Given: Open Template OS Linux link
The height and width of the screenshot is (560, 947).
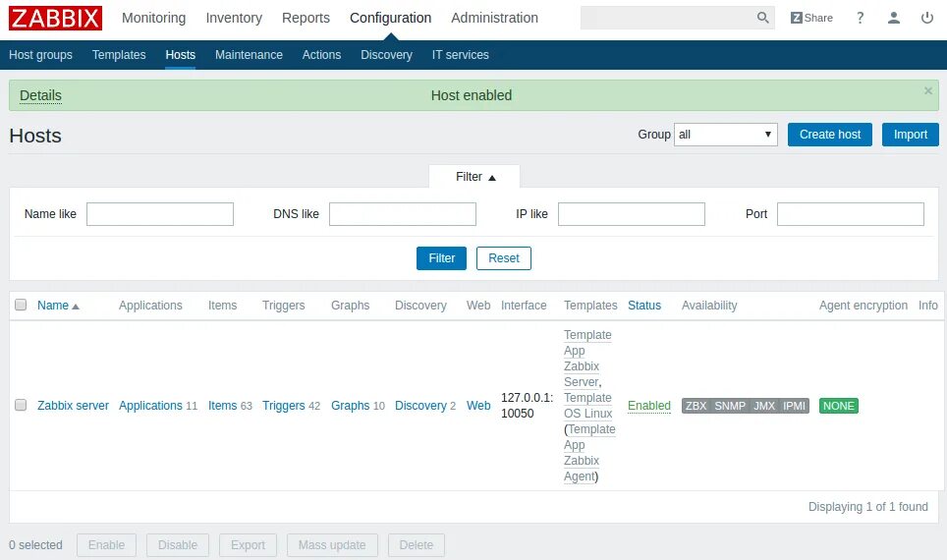Looking at the screenshot, I should coord(587,406).
